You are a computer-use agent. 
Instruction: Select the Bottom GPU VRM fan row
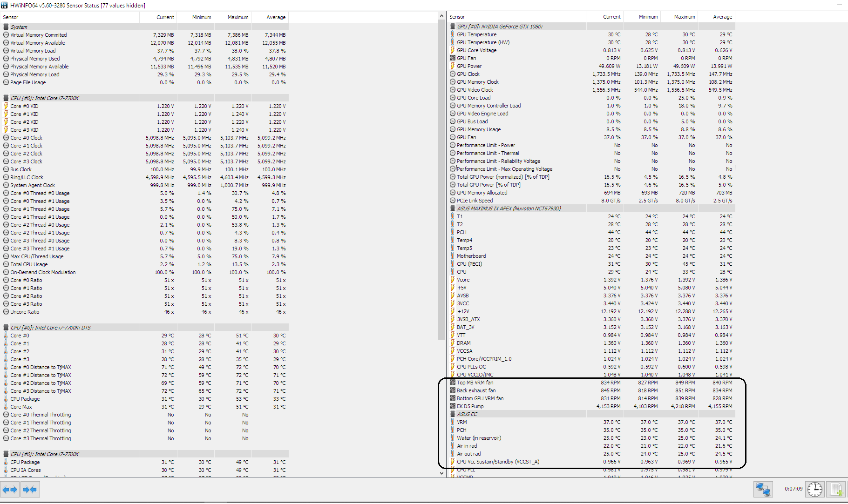(x=591, y=398)
